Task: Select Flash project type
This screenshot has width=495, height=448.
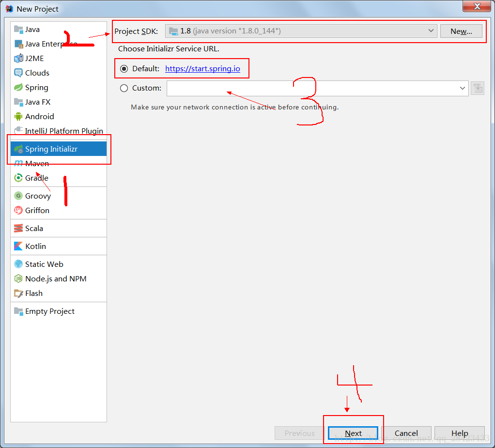Action: click(59, 294)
